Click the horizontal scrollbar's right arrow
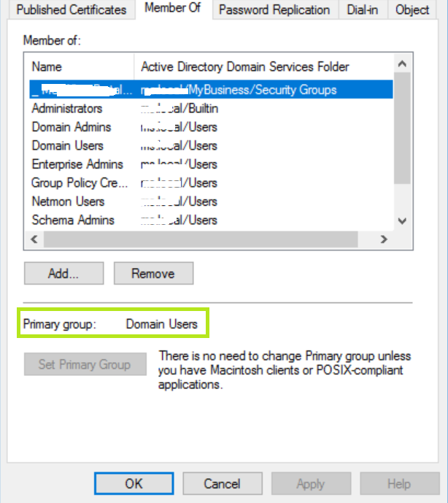Viewport: 448px width, 503px height. tap(383, 239)
